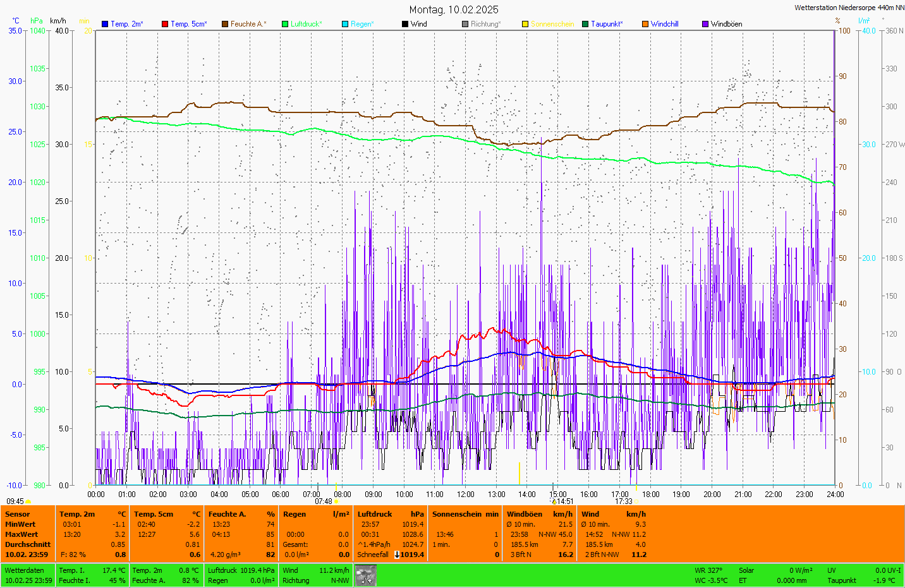Screen dimensions: 905x588
Task: Click the cyan Regen legend square
Action: pos(345,24)
